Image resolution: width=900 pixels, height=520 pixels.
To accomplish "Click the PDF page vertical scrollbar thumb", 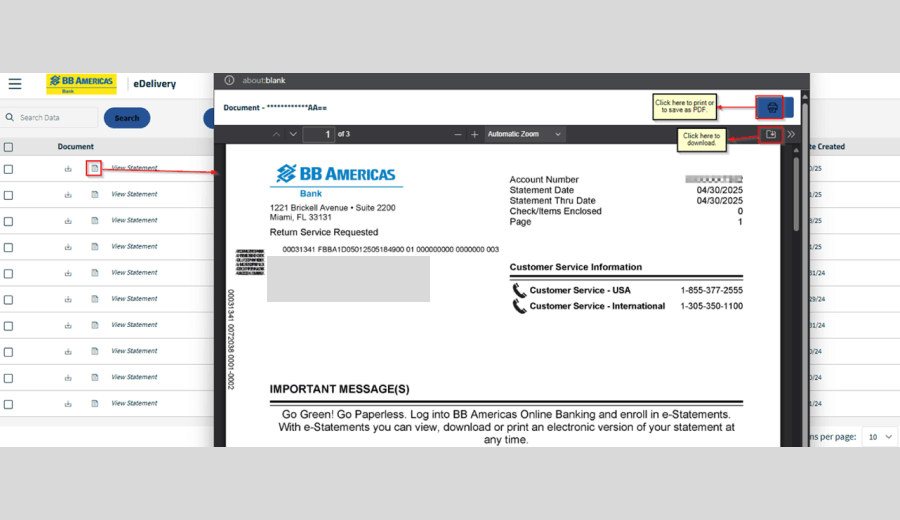I will (x=796, y=193).
